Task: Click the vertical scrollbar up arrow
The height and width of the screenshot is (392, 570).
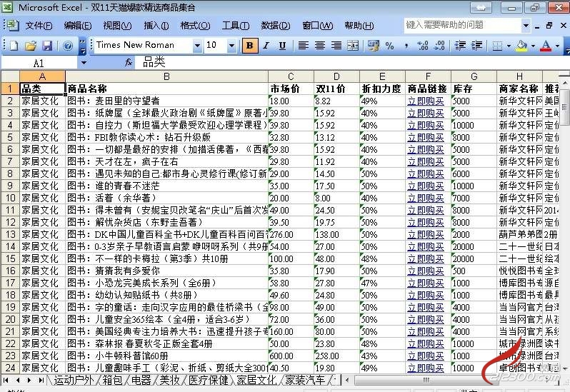Action: click(x=564, y=84)
